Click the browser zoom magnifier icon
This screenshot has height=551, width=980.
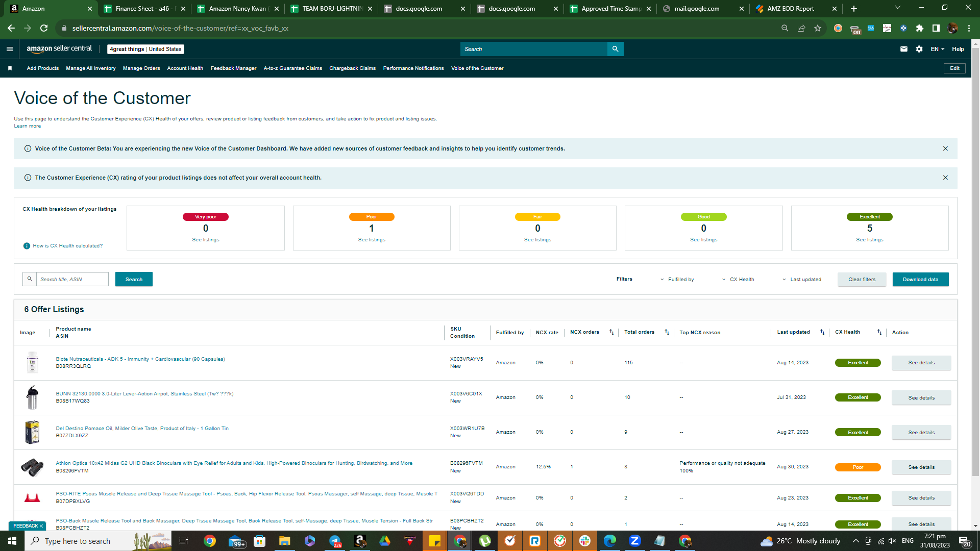click(785, 28)
